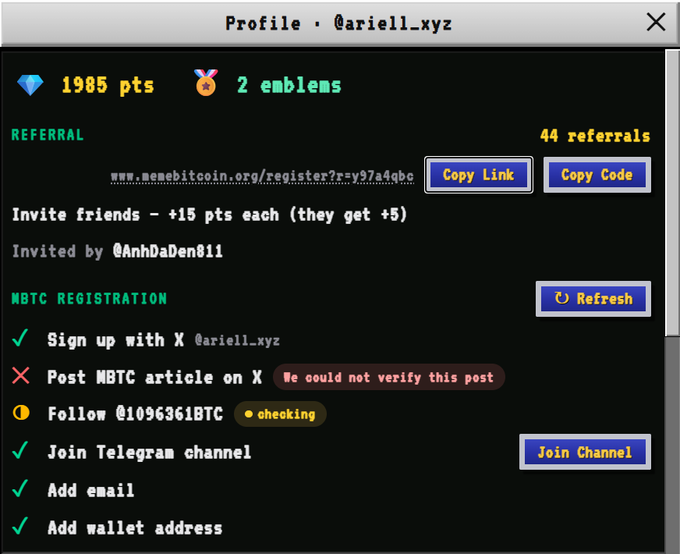Click the 'Add wallet address' step
The image size is (680, 554).
pos(135,528)
